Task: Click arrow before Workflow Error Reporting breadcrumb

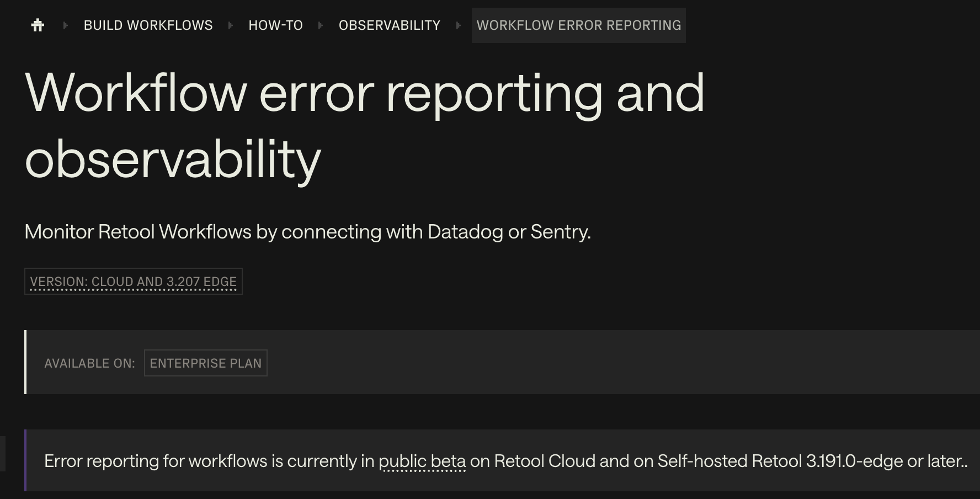Action: 458,25
